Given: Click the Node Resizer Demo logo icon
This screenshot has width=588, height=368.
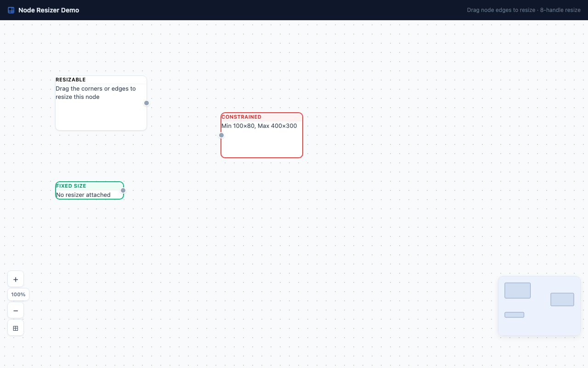Looking at the screenshot, I should 11,10.
